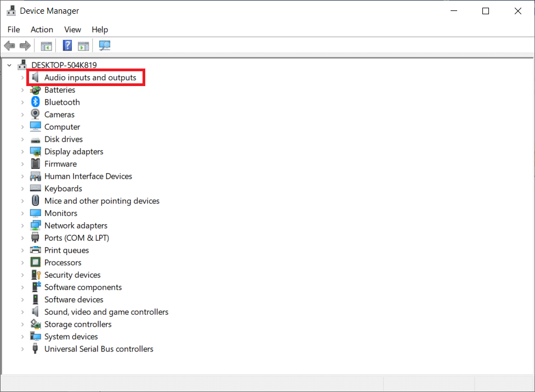Click the Firmware chip icon
Screen dimensions: 535x392
(x=36, y=164)
